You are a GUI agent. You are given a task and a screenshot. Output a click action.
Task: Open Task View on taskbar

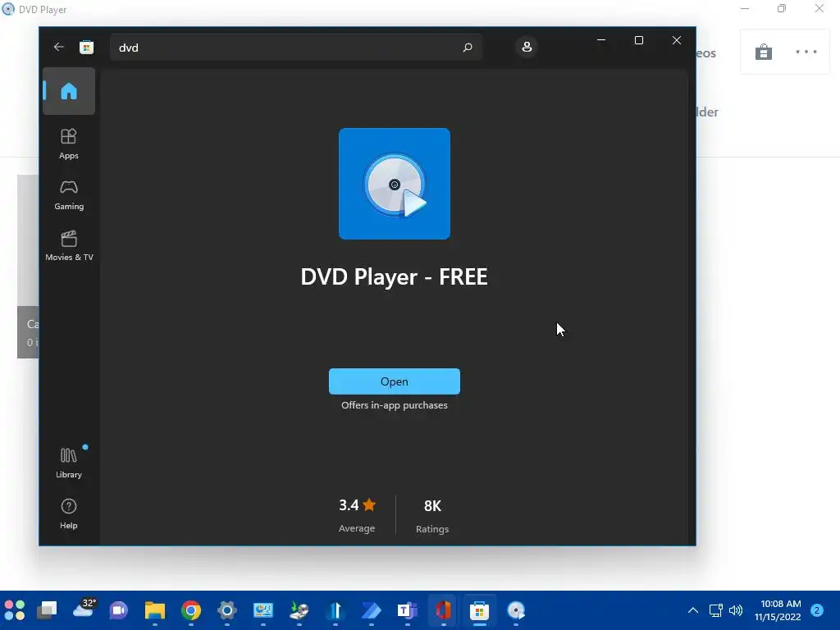pos(47,610)
